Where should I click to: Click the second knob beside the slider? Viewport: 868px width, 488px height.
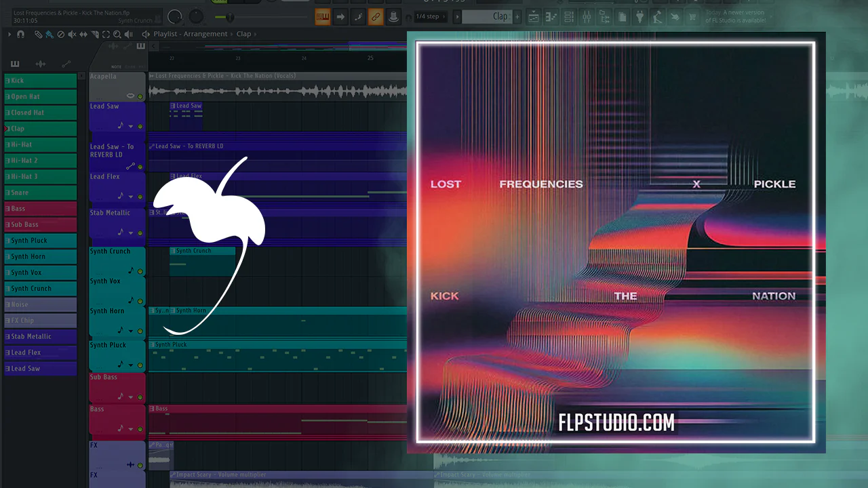click(x=197, y=16)
